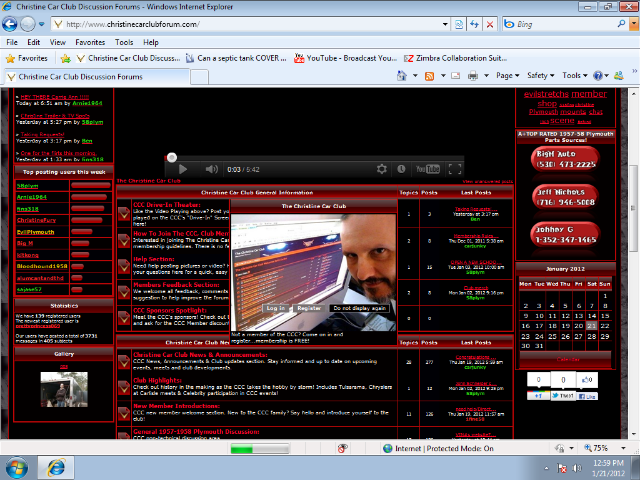Click the Favorites star button
Screen dimensions: 640x480
pyautogui.click(x=27, y=58)
